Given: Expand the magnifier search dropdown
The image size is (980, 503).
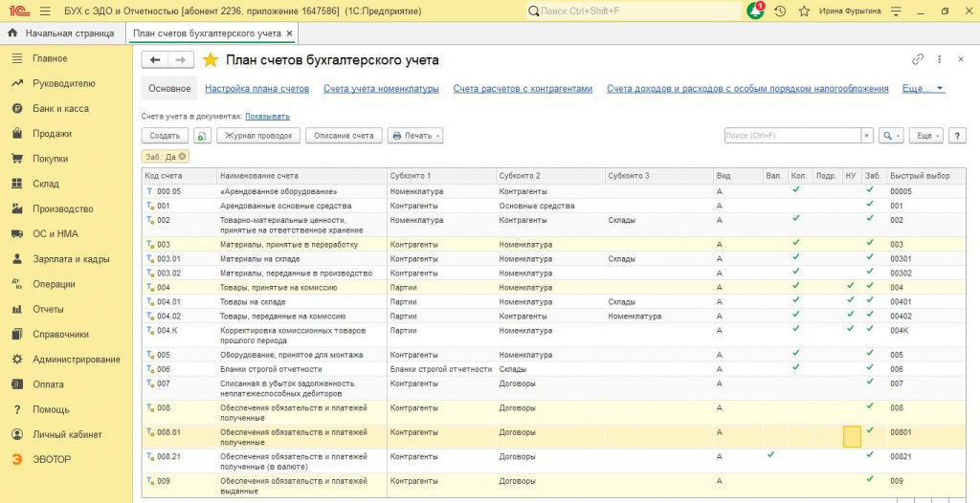Looking at the screenshot, I should pyautogui.click(x=891, y=136).
